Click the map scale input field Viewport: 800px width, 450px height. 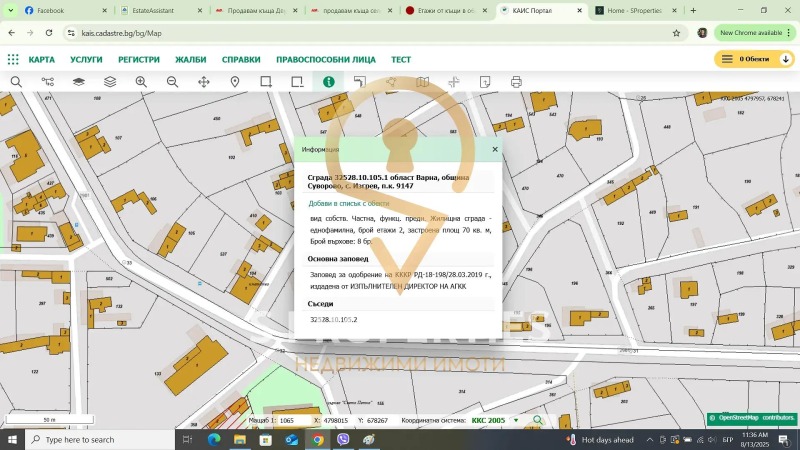pos(291,421)
